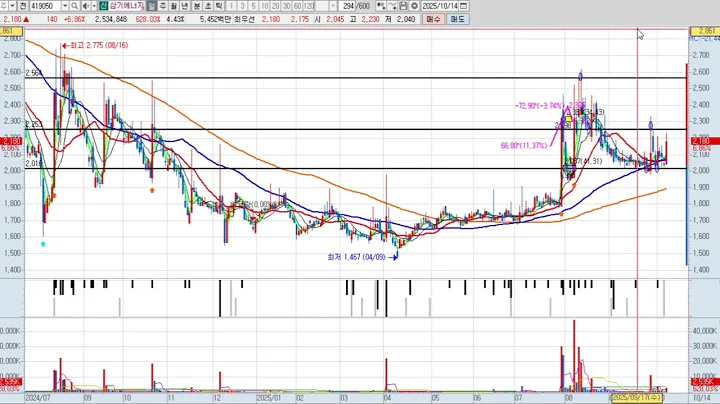Click the 2.019 horizontal line label
The width and height of the screenshot is (720, 404).
(34, 163)
